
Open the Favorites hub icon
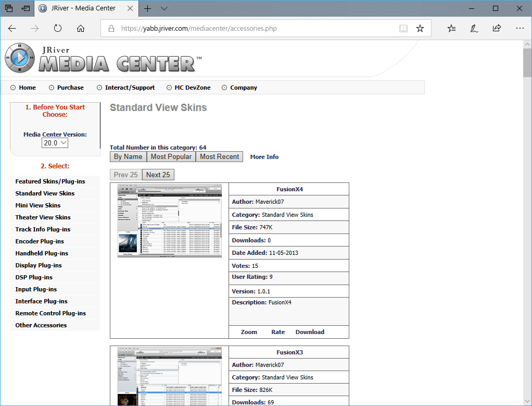tap(452, 29)
